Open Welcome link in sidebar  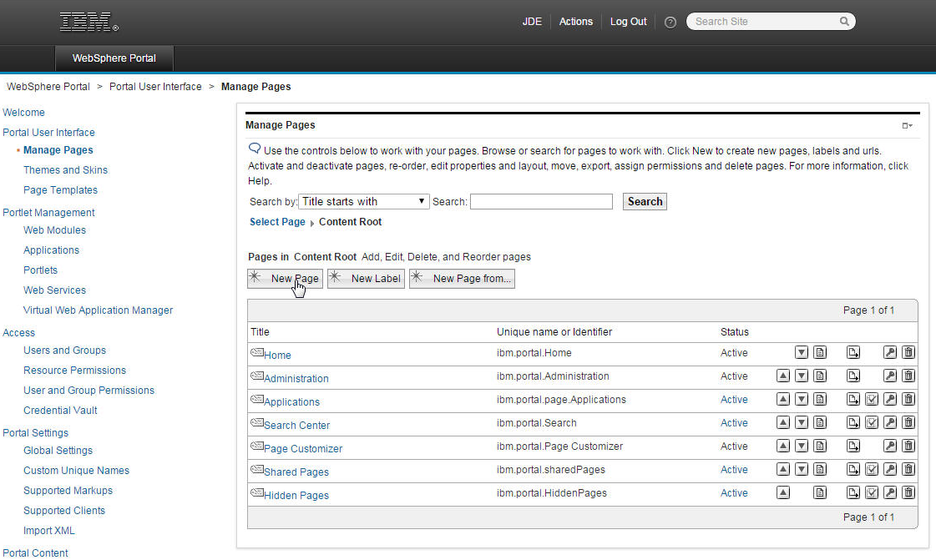[x=23, y=112]
